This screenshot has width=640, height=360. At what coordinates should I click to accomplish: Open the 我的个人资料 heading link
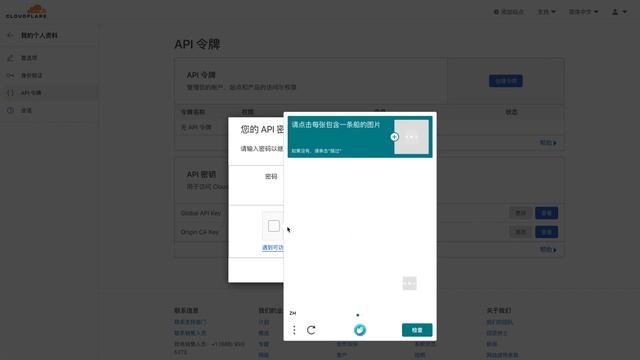tap(39, 36)
